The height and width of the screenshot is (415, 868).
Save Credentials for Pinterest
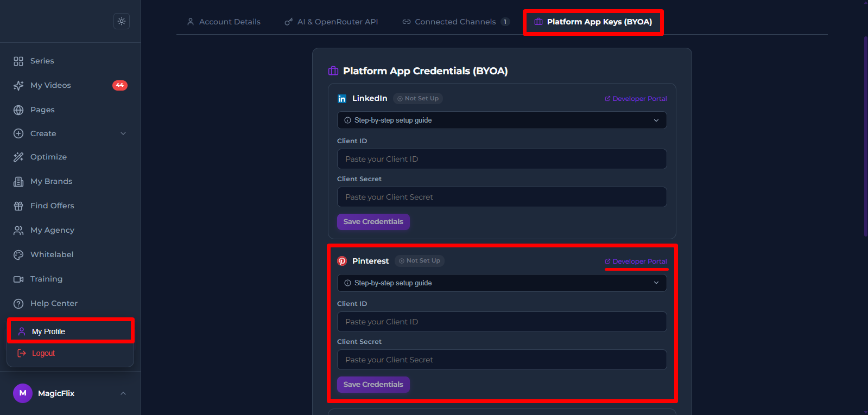(x=373, y=385)
